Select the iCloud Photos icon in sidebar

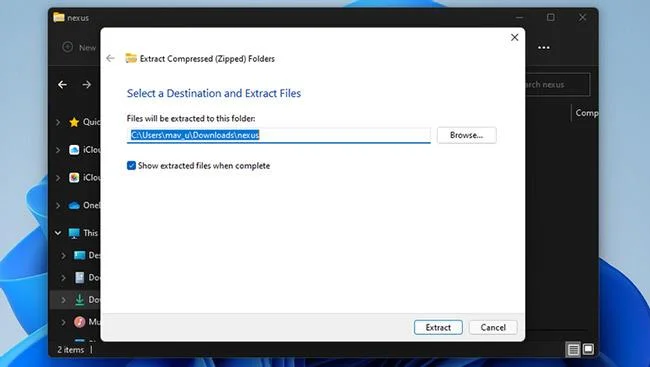[74, 177]
